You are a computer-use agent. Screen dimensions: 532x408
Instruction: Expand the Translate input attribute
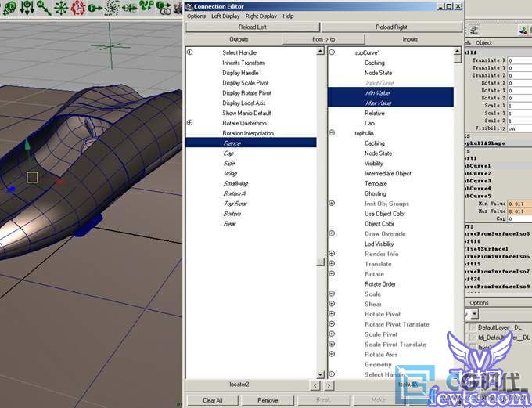click(332, 264)
